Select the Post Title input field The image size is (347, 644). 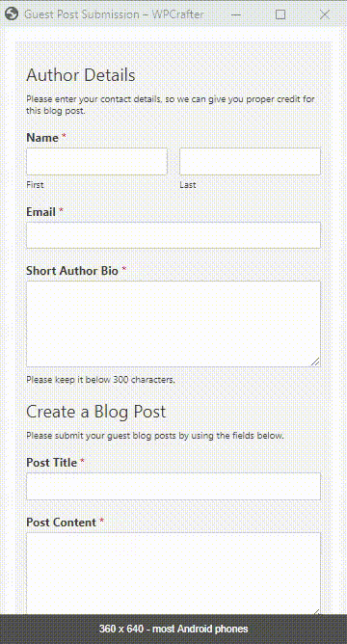click(x=173, y=486)
